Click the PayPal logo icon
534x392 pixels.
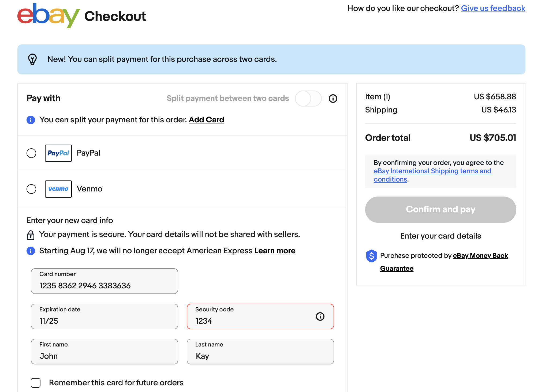click(x=58, y=153)
